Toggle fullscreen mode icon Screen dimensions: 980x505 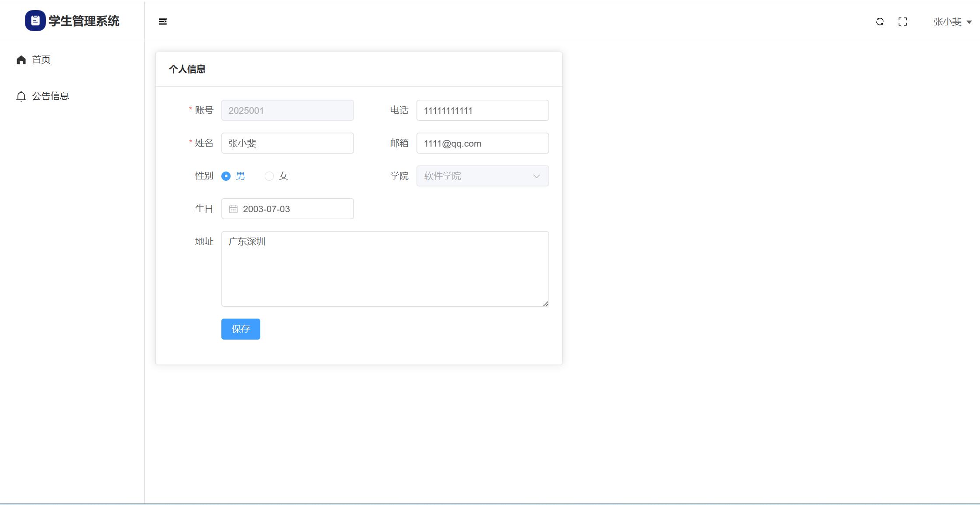coord(903,21)
